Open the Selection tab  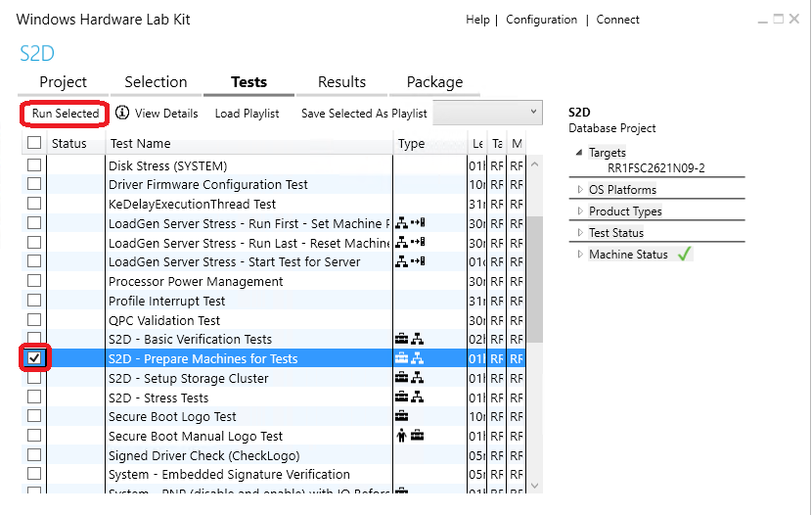coord(156,82)
